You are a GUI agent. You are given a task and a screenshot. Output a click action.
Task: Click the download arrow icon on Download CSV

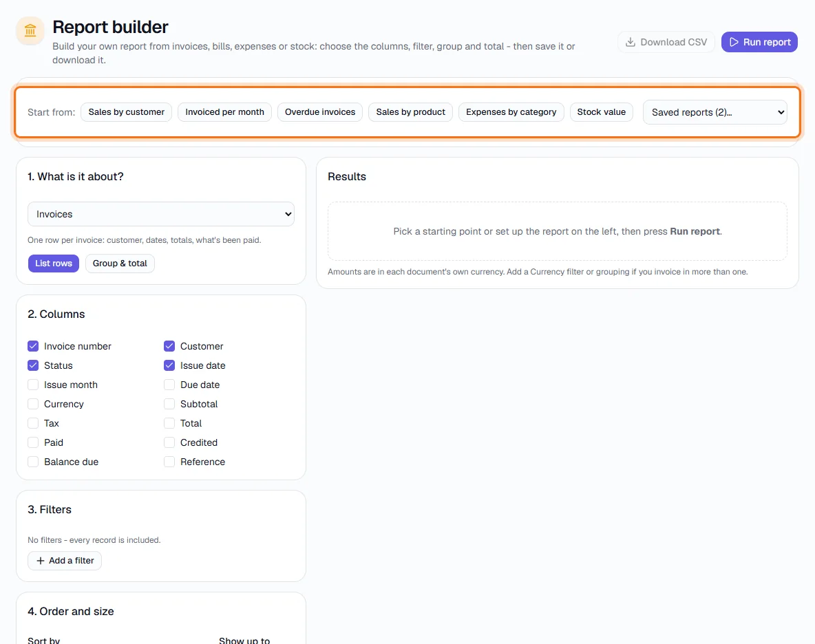point(631,42)
